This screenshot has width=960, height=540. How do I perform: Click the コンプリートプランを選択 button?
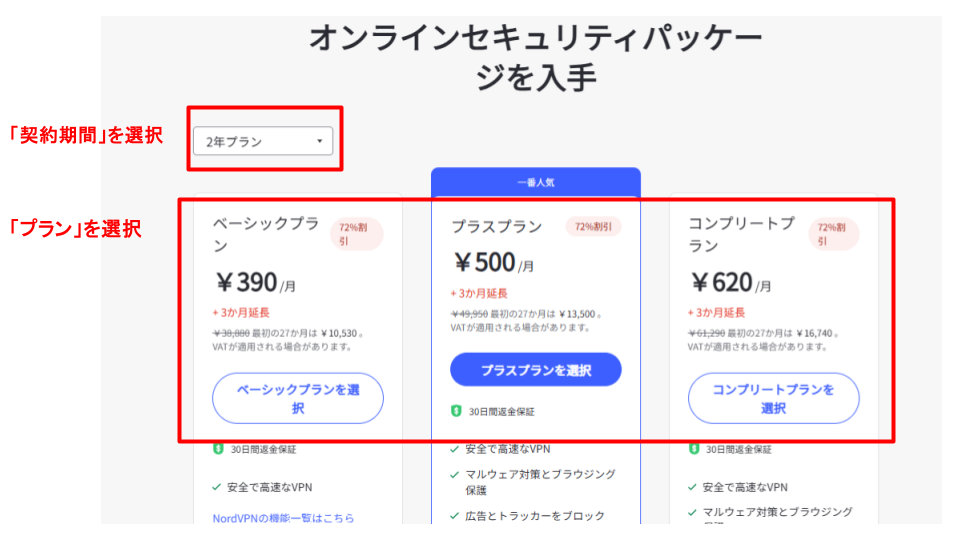(x=773, y=398)
